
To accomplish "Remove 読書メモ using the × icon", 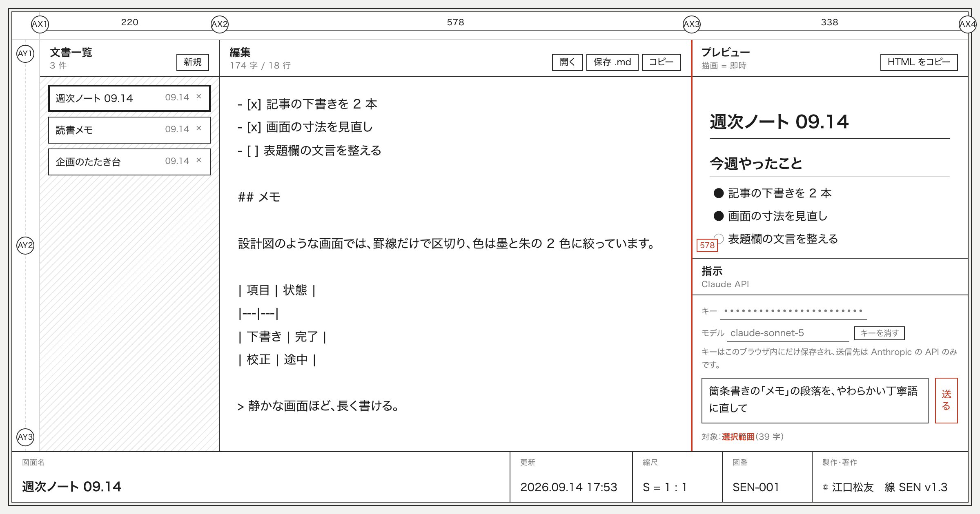I will pos(199,128).
